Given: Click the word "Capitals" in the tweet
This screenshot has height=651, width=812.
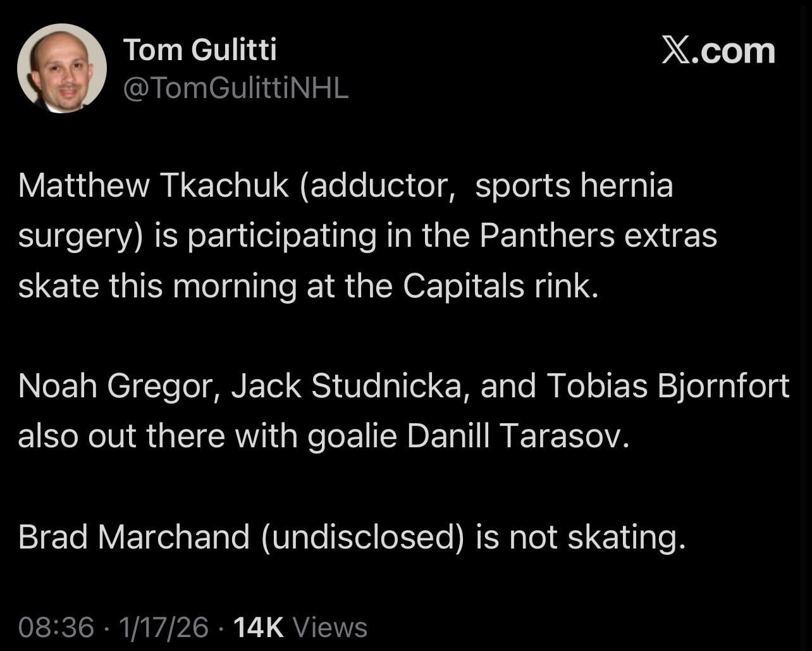Looking at the screenshot, I should (x=464, y=286).
